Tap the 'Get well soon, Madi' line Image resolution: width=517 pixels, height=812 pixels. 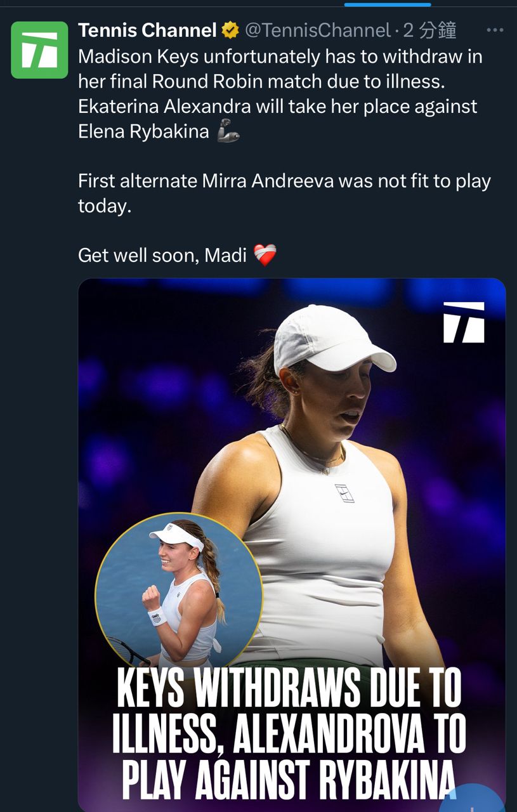point(162,255)
